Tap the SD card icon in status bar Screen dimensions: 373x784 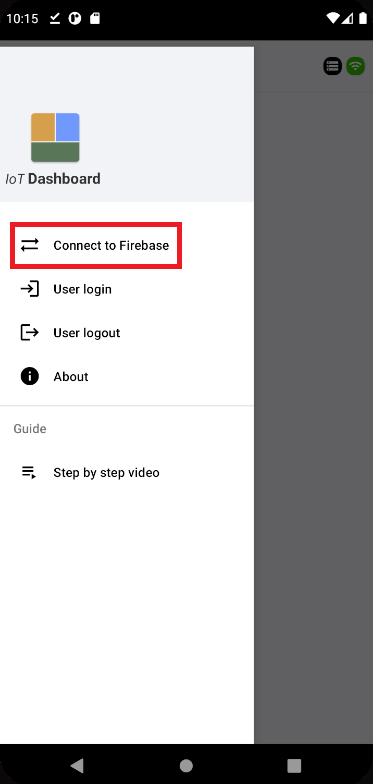click(95, 19)
